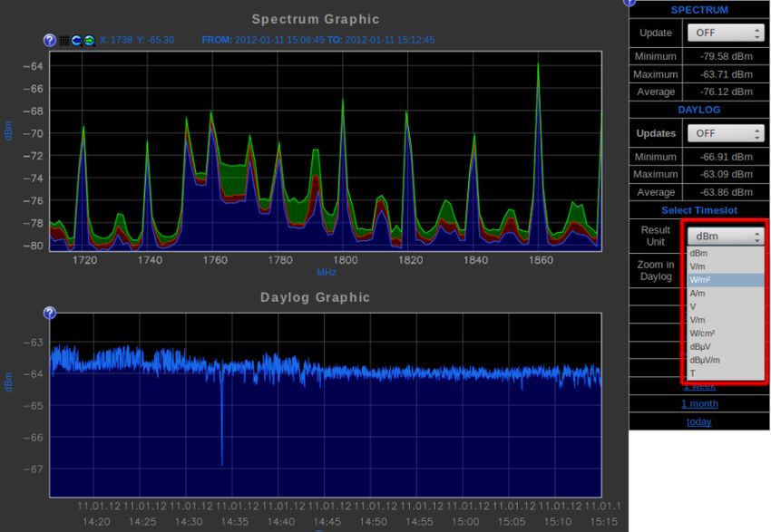Click the Daylog maximum value -63.09 dBm

pyautogui.click(x=727, y=174)
